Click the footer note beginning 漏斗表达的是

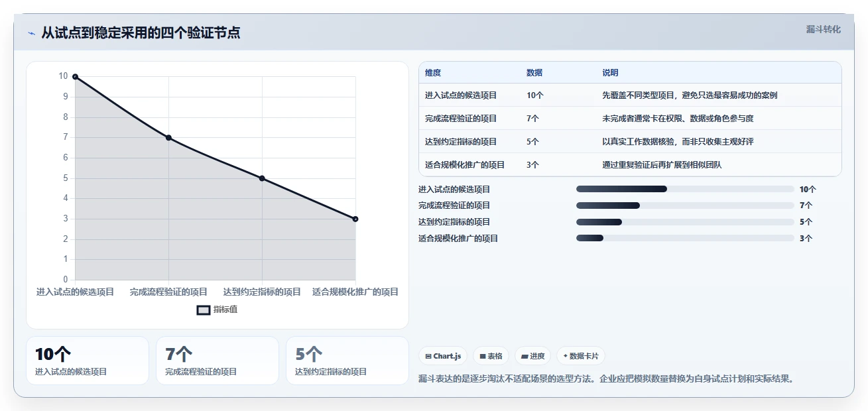pos(606,379)
